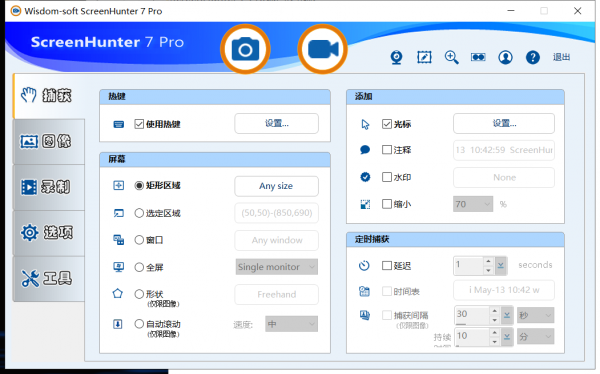600x374 pixels.
Task: Click the Any window button
Action: tap(276, 240)
